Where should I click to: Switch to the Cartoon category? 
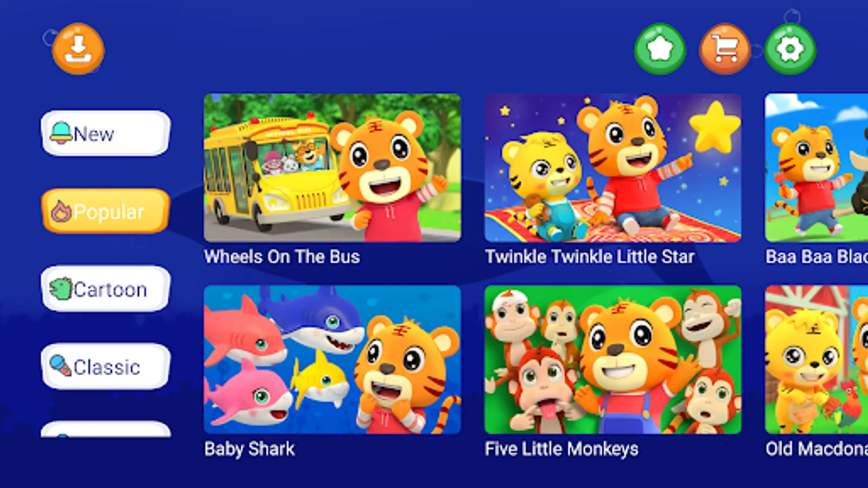click(x=106, y=288)
